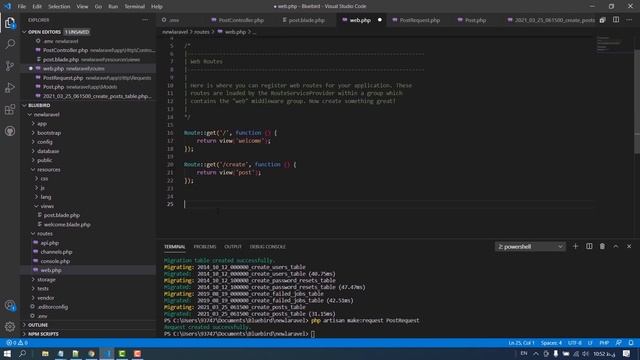The height and width of the screenshot is (360, 640).
Task: Open the File menu
Action: [22, 7]
